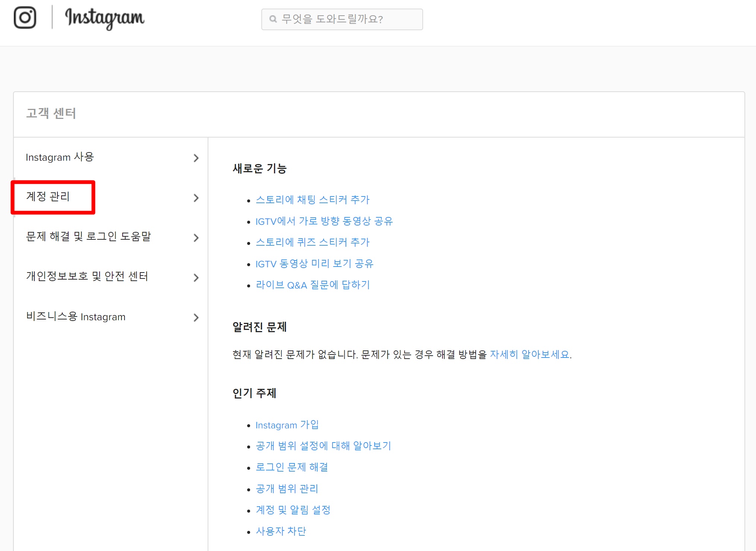The width and height of the screenshot is (756, 551).
Task: Open the 사용자 차단 link
Action: (x=280, y=531)
